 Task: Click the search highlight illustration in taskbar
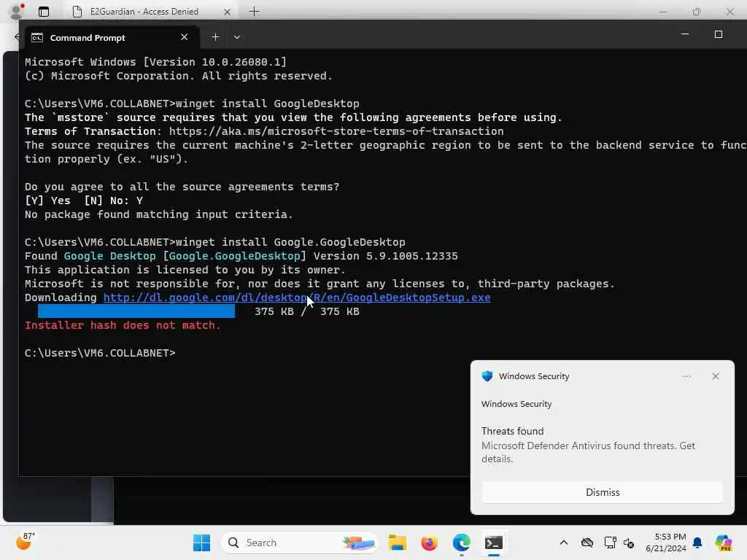[358, 542]
